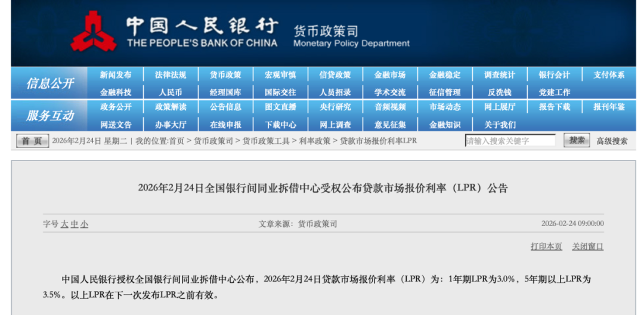
Task: Click the header text 货币政策司
Action: click(326, 31)
